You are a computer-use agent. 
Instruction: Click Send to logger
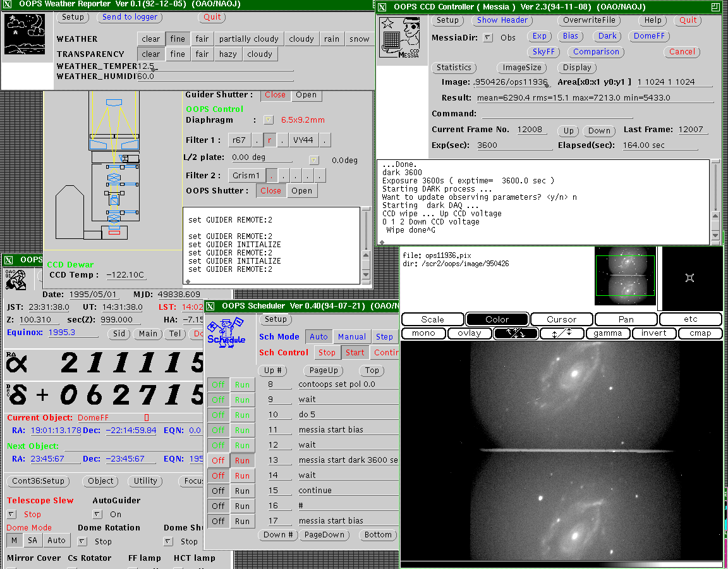(130, 17)
